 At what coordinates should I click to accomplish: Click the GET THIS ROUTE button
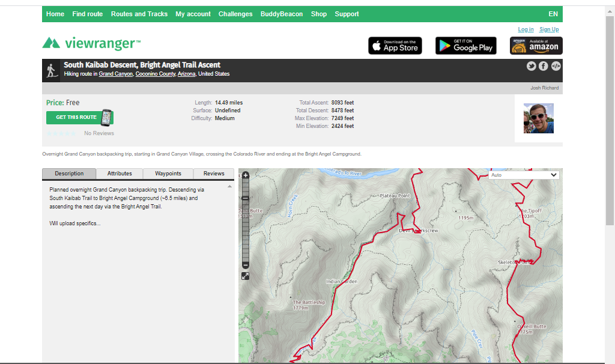(80, 118)
